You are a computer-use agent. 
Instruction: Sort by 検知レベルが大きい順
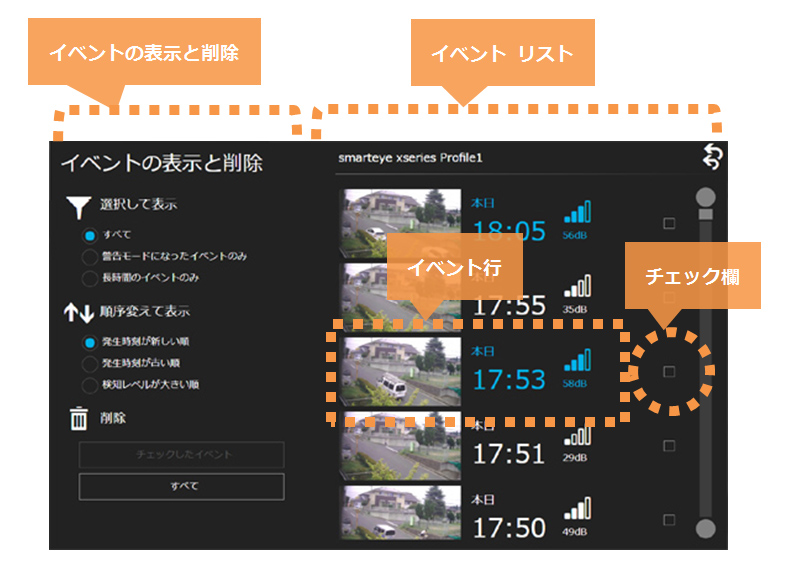tap(90, 384)
